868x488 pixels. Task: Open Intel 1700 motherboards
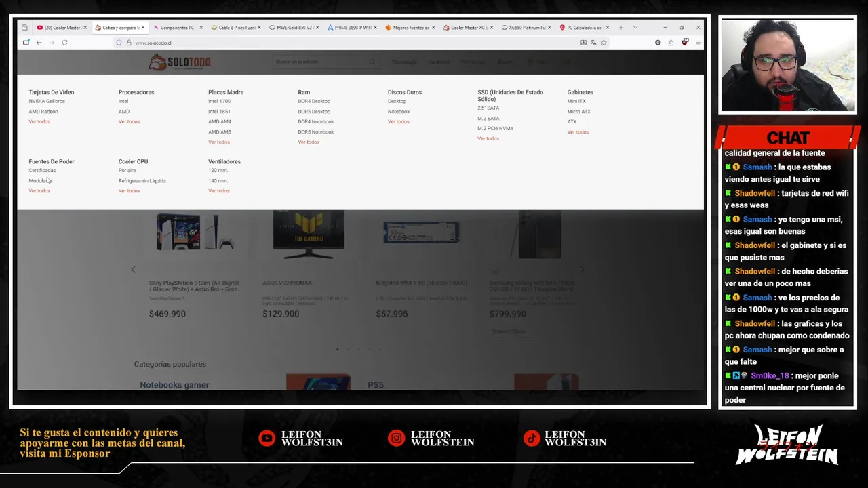point(219,101)
